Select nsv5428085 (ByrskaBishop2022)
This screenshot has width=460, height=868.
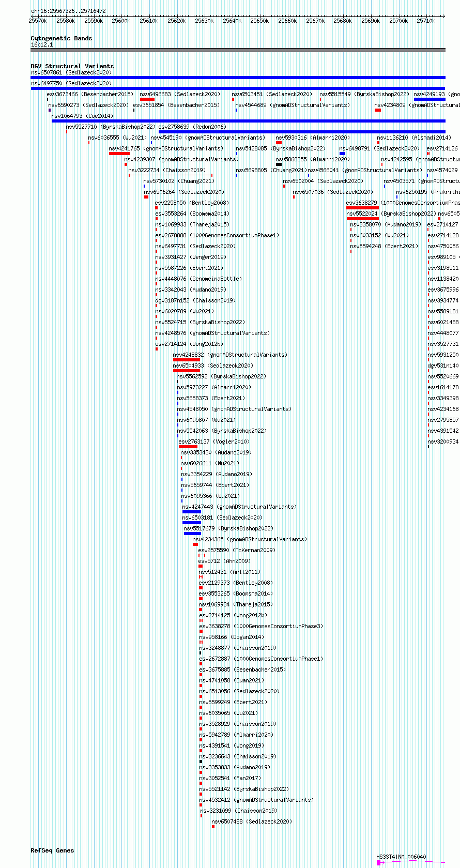281,148
